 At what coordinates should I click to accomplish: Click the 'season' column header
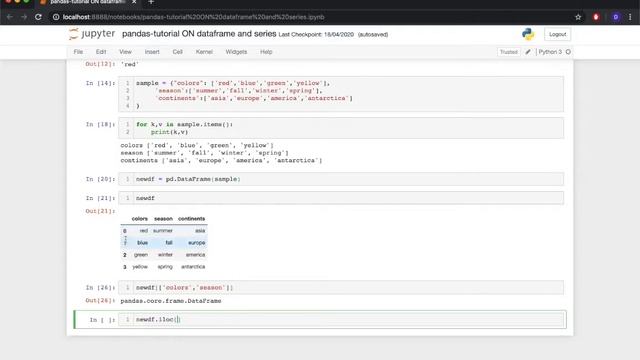tap(163, 219)
